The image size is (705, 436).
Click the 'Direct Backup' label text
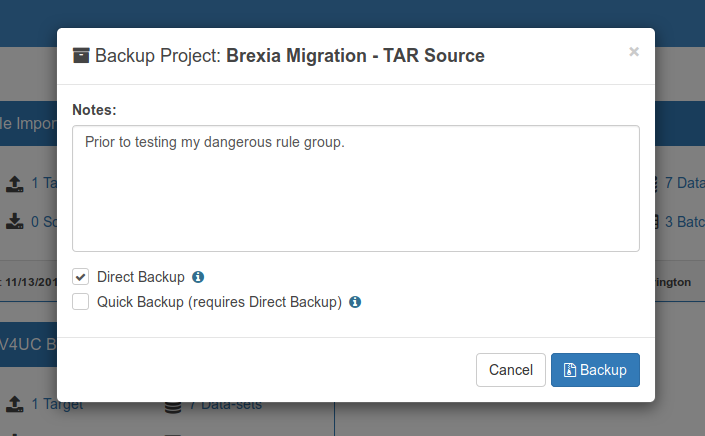[x=141, y=277]
